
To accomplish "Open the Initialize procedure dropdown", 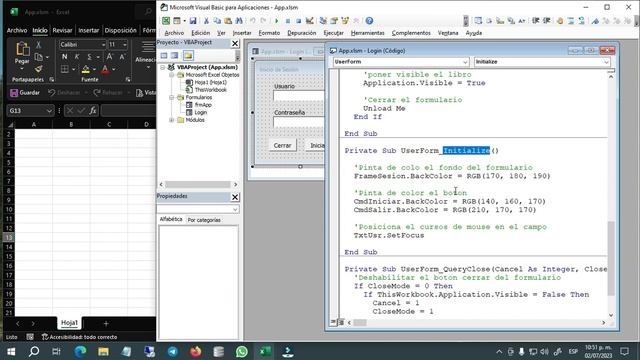I will pos(606,62).
